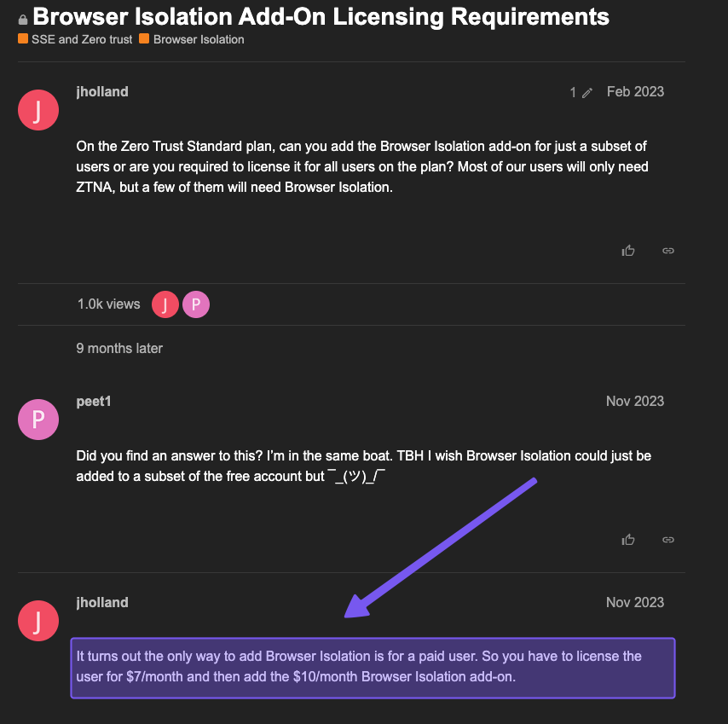The image size is (728, 724).
Task: Open edit history pencil icon
Action: tap(587, 92)
